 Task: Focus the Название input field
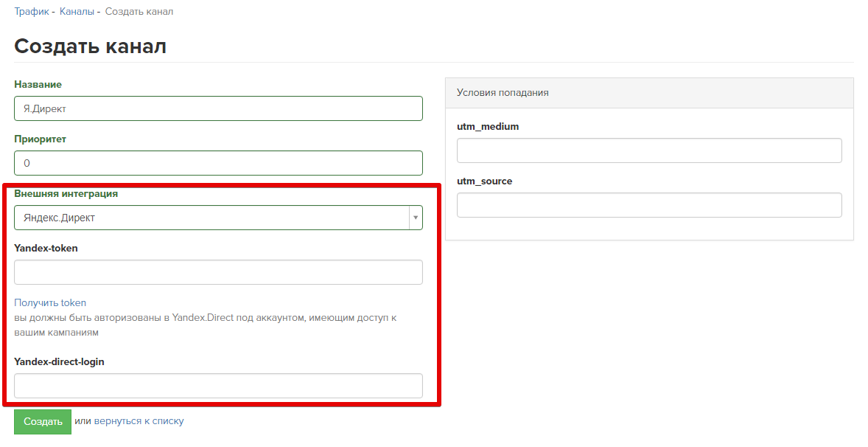[x=218, y=108]
